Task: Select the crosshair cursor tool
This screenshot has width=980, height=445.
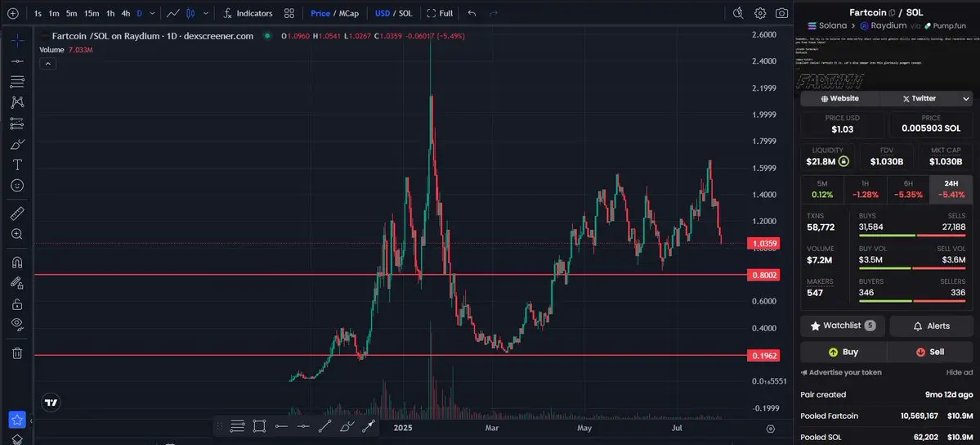Action: (17, 41)
